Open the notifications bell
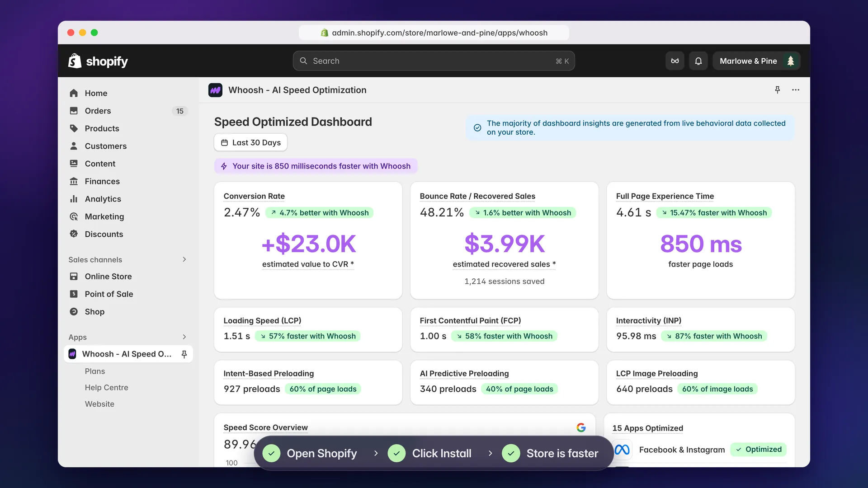The image size is (868, 488). (698, 61)
